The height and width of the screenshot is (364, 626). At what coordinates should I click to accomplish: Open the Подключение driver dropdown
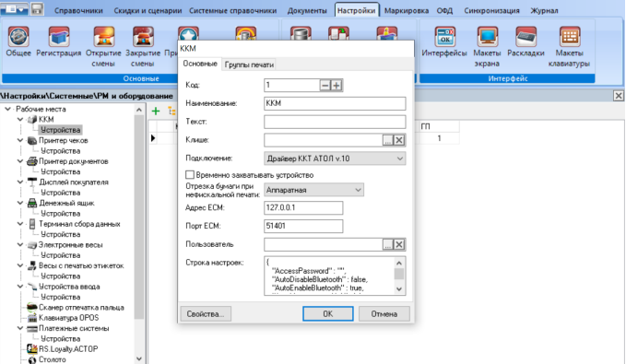pos(335,159)
